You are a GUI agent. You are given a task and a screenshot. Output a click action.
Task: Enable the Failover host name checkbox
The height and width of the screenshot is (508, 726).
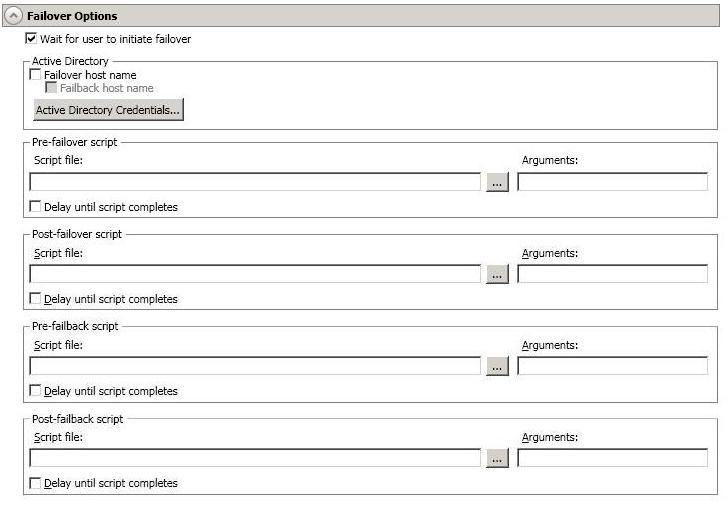(x=37, y=75)
